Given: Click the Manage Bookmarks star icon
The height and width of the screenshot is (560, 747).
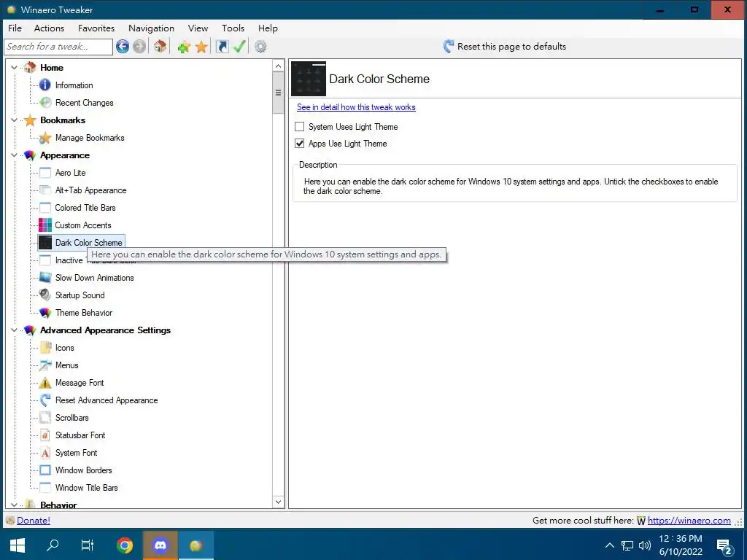Looking at the screenshot, I should click(45, 138).
